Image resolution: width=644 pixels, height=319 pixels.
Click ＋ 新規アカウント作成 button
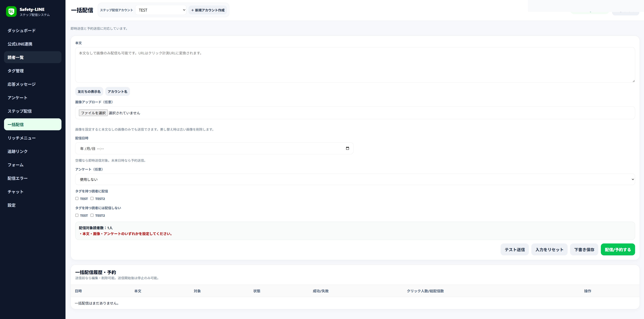coord(208,10)
